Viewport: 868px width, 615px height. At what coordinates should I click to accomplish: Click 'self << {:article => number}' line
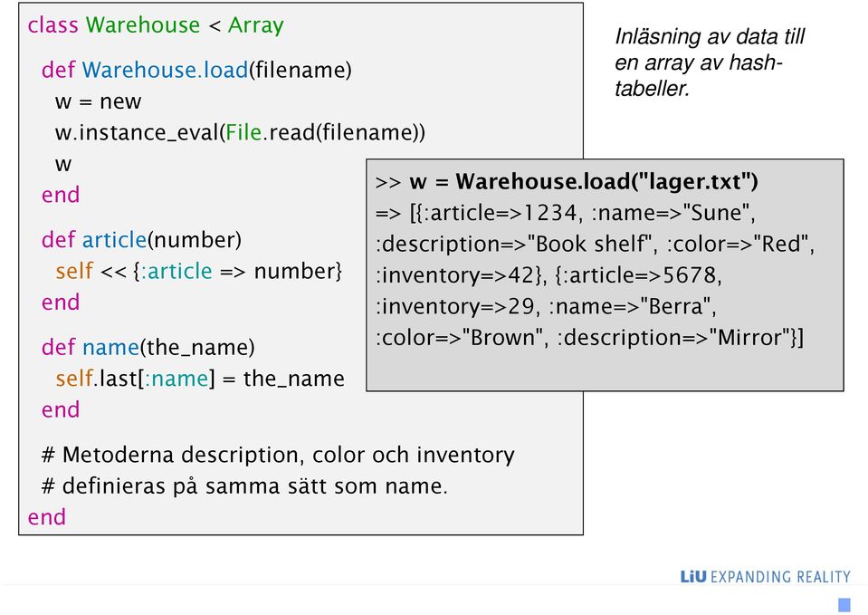[199, 272]
